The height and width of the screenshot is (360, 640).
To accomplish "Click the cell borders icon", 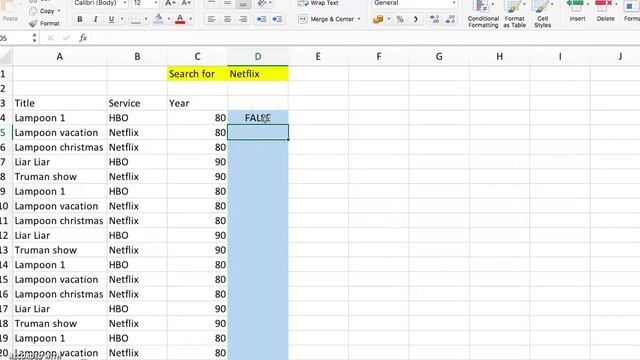I will [135, 19].
